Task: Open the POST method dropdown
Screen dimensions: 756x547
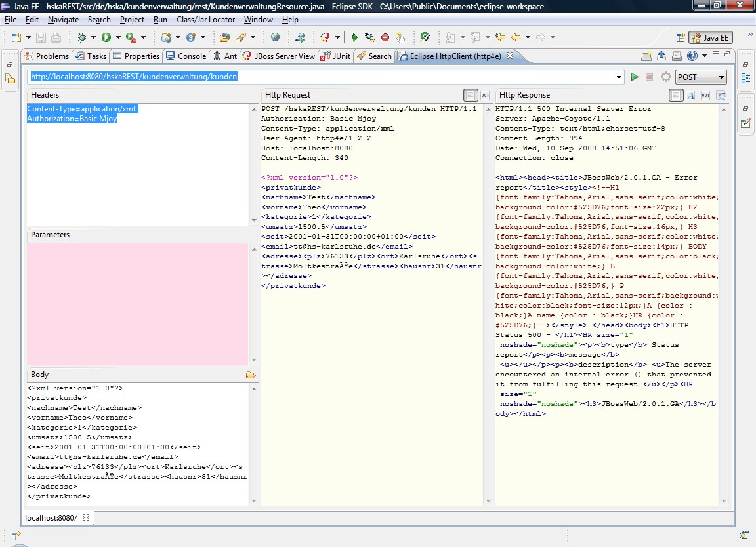Action: [x=701, y=77]
